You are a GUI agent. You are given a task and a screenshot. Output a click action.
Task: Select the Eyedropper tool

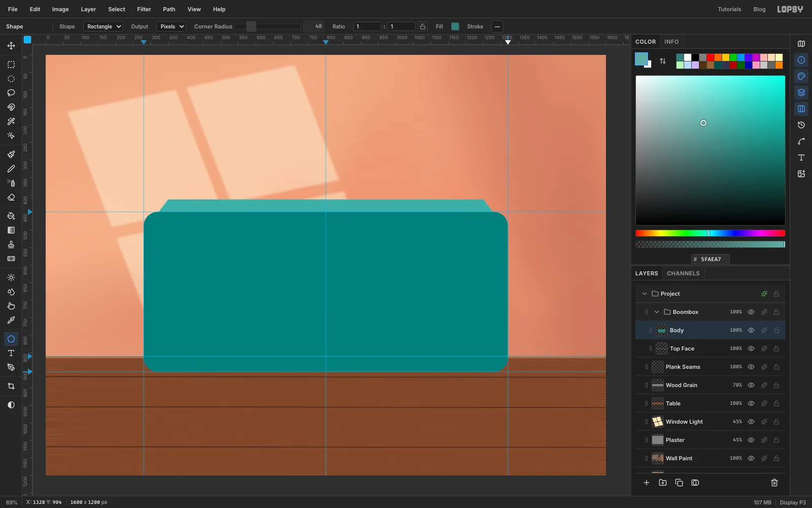[x=11, y=320]
